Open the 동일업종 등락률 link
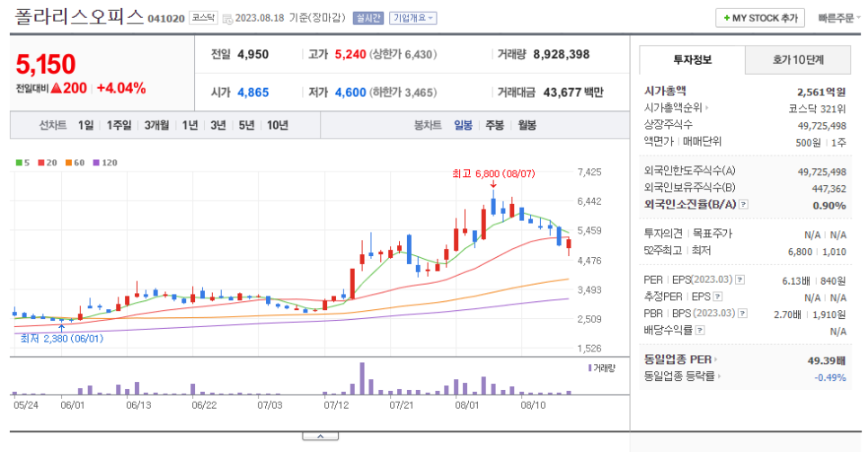The height and width of the screenshot is (452, 868). coord(682,377)
